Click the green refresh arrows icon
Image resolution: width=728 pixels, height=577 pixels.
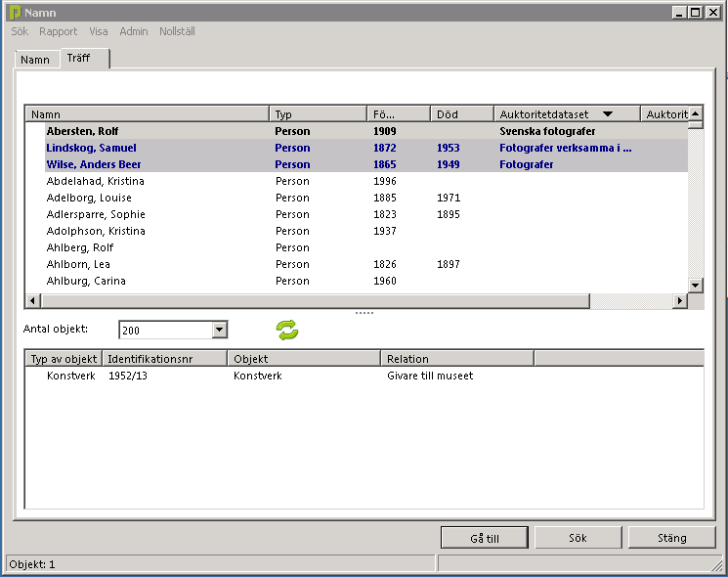click(x=287, y=331)
